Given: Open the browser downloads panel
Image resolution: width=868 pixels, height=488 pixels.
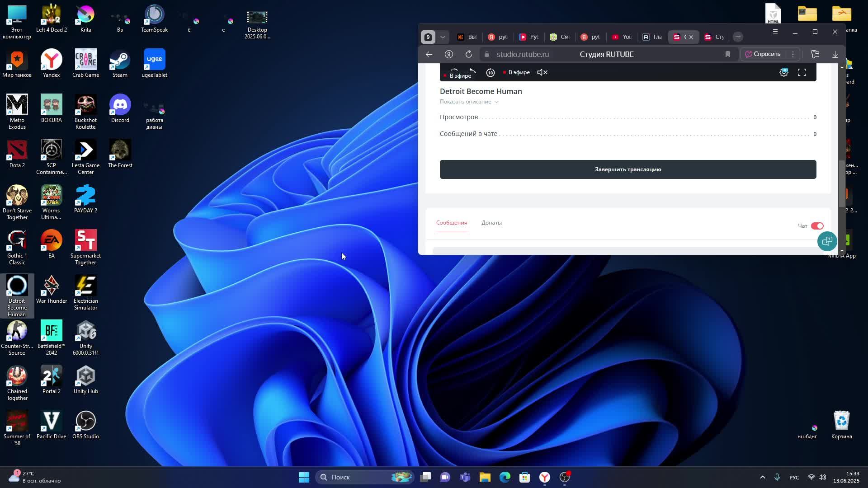Looking at the screenshot, I should 835,54.
